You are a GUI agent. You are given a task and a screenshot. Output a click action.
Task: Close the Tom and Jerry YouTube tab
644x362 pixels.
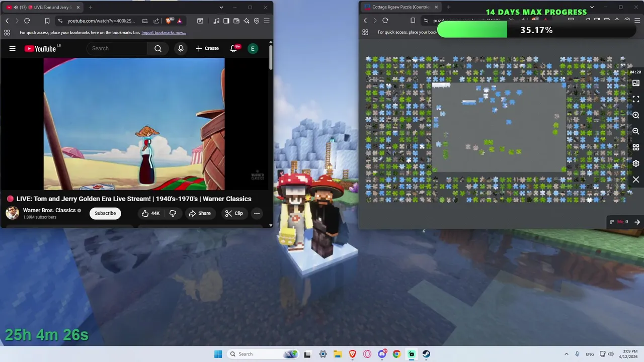click(x=78, y=8)
